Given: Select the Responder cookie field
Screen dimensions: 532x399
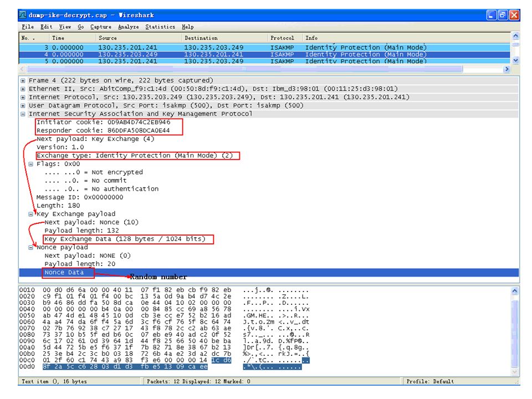Looking at the screenshot, I should 103,131.
